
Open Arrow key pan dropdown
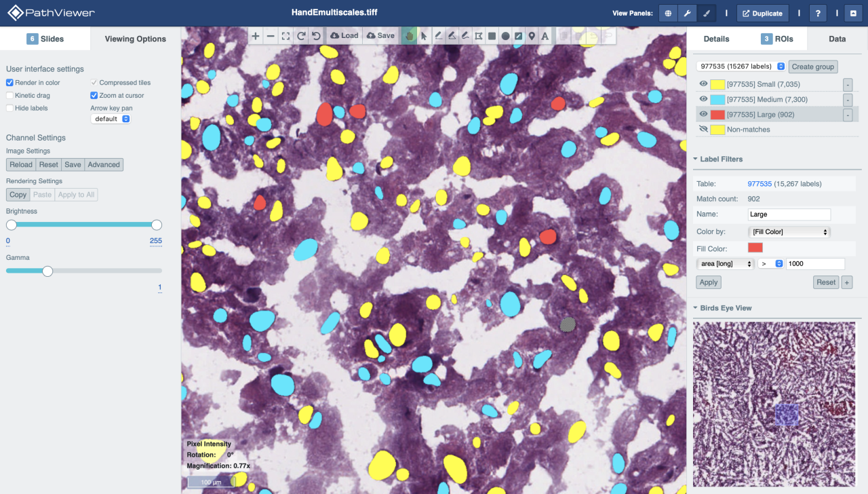[x=111, y=119]
